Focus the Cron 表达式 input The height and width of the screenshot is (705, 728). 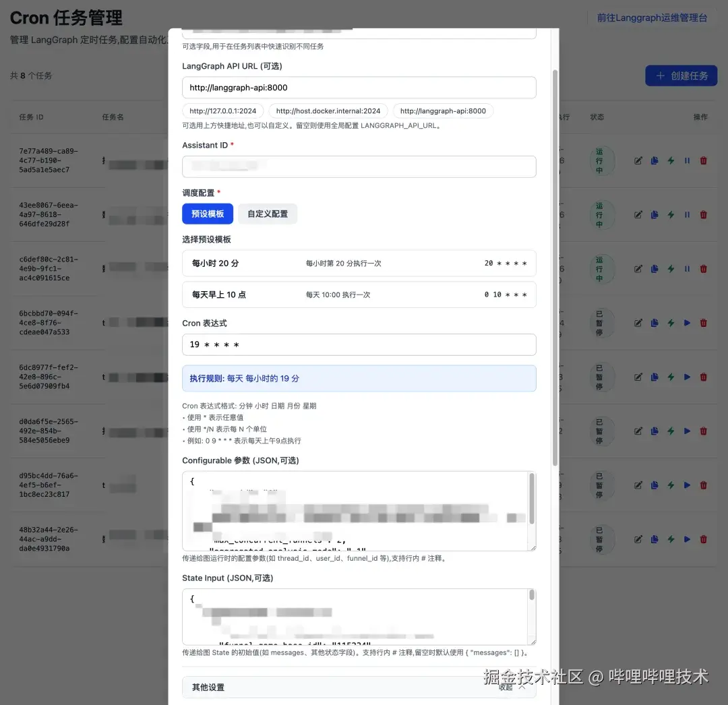point(359,345)
